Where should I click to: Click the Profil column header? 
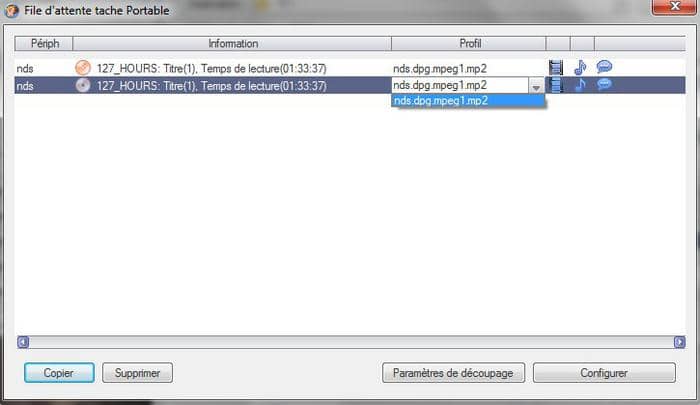tap(469, 44)
